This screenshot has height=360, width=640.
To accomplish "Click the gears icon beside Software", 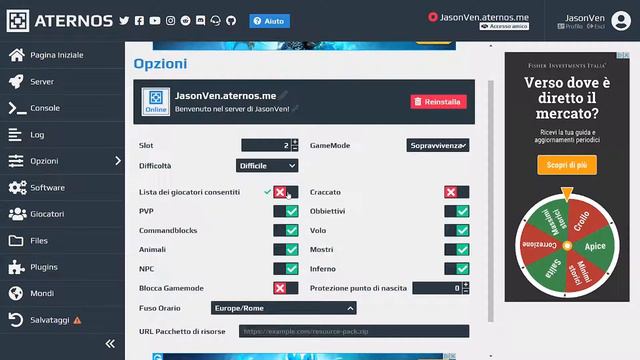I will coord(18,187).
